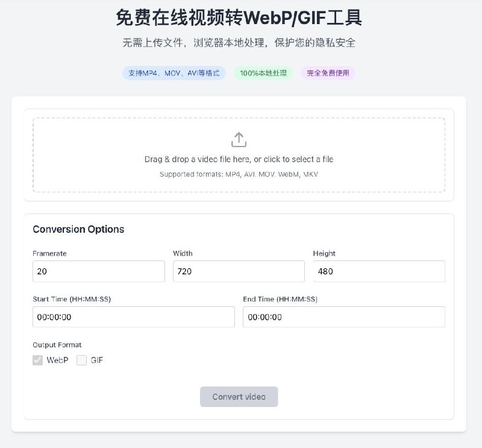
Task: Click the Output Format label
Action: tap(58, 344)
